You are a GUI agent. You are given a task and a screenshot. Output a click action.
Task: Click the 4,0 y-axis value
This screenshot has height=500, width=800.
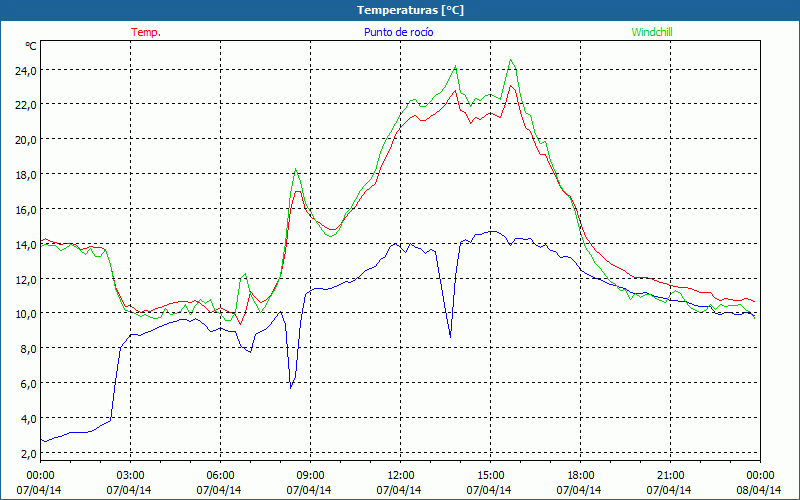click(x=28, y=419)
